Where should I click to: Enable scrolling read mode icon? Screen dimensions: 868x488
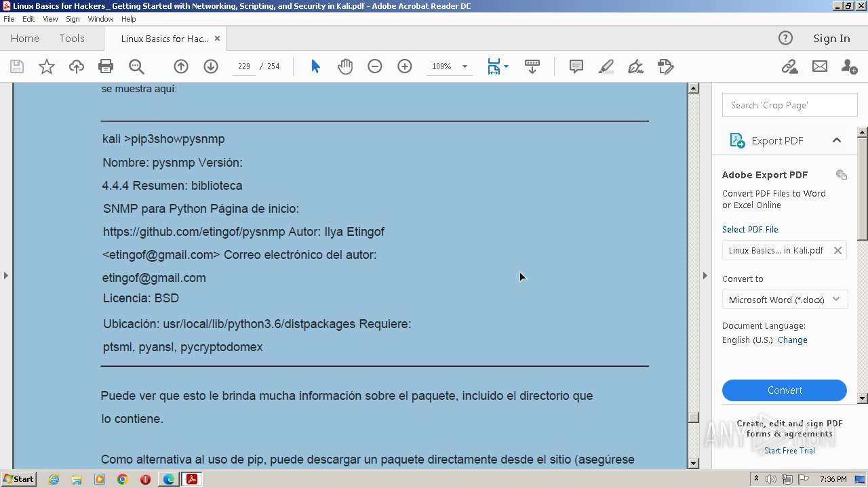click(532, 66)
